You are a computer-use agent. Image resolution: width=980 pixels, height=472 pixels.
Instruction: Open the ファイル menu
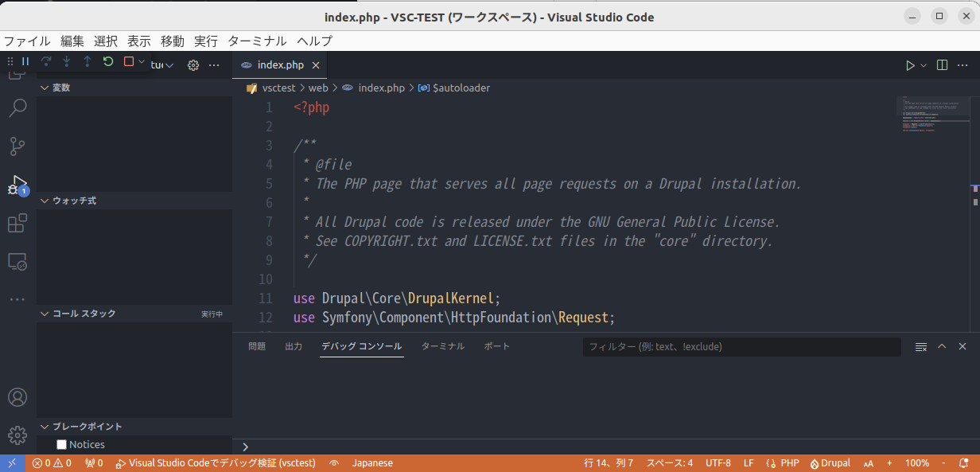pyautogui.click(x=27, y=41)
